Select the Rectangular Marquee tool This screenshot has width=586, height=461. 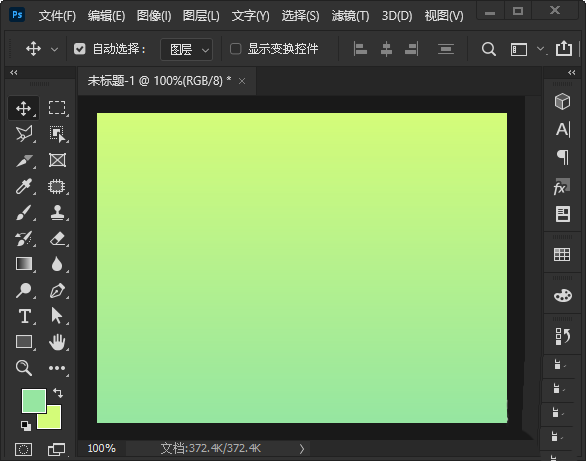pos(57,108)
